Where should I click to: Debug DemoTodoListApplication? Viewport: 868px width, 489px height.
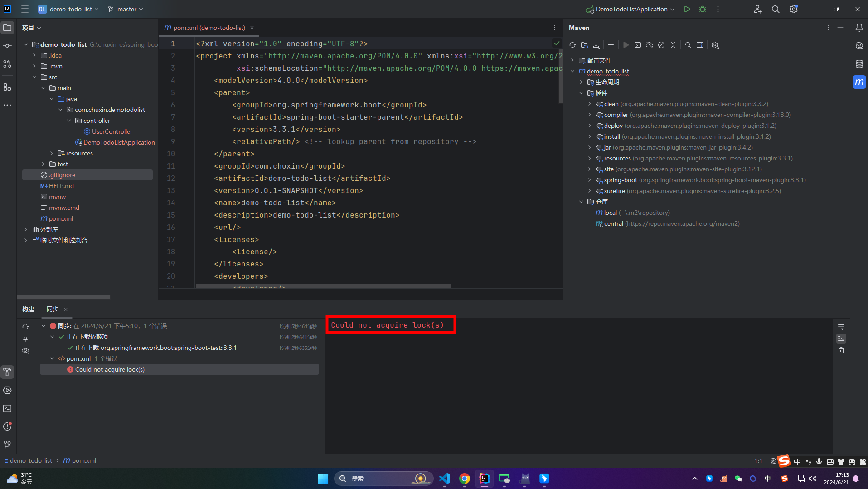pos(703,9)
